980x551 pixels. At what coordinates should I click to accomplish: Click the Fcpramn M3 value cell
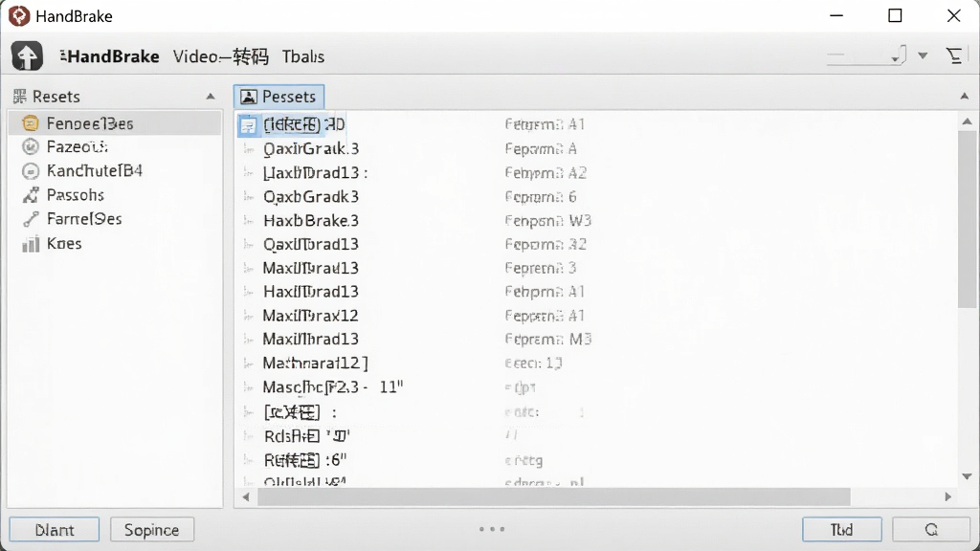point(548,340)
